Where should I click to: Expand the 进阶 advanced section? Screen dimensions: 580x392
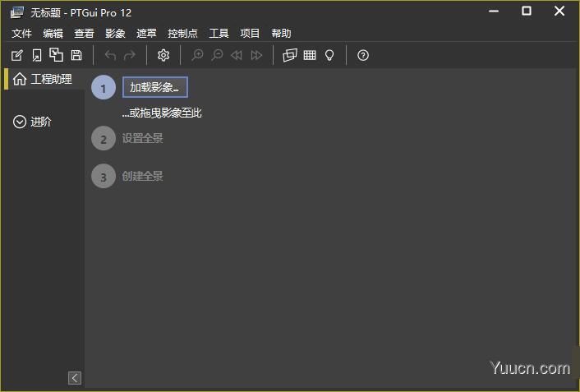[32, 122]
